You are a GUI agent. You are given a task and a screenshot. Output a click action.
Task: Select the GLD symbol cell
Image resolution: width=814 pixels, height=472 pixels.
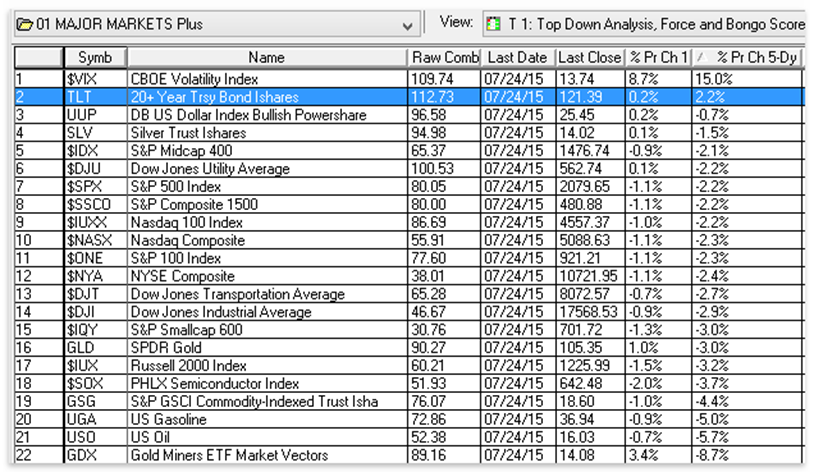[x=96, y=348]
